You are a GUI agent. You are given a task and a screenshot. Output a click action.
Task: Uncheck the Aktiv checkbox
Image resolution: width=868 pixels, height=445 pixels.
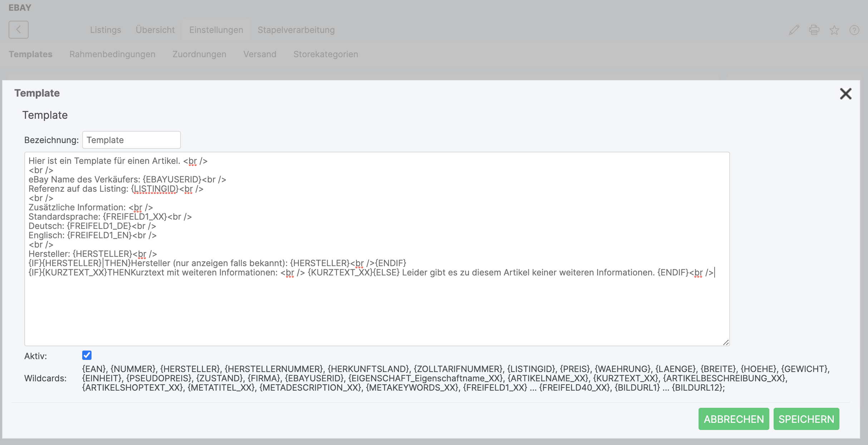[x=87, y=355]
